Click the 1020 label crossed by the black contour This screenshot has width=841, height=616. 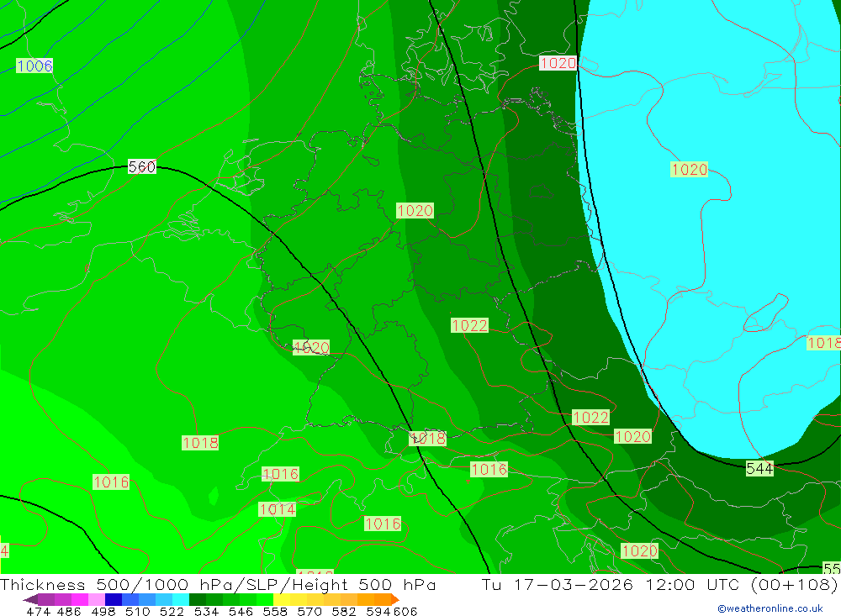pyautogui.click(x=311, y=347)
